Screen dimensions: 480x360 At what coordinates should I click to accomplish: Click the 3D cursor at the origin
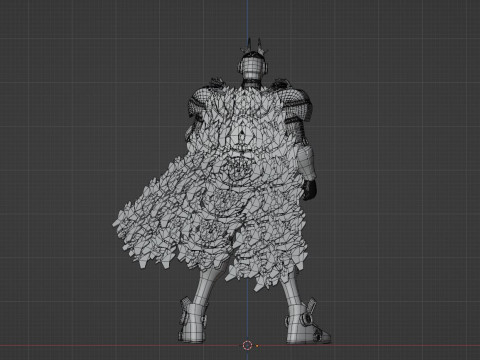247,345
